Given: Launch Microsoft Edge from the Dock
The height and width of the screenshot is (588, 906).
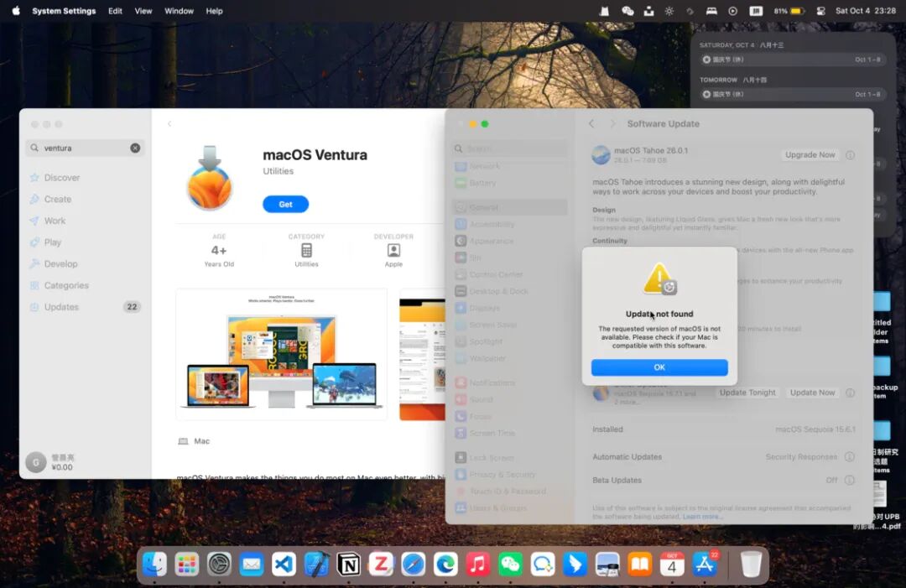Looking at the screenshot, I should (445, 565).
